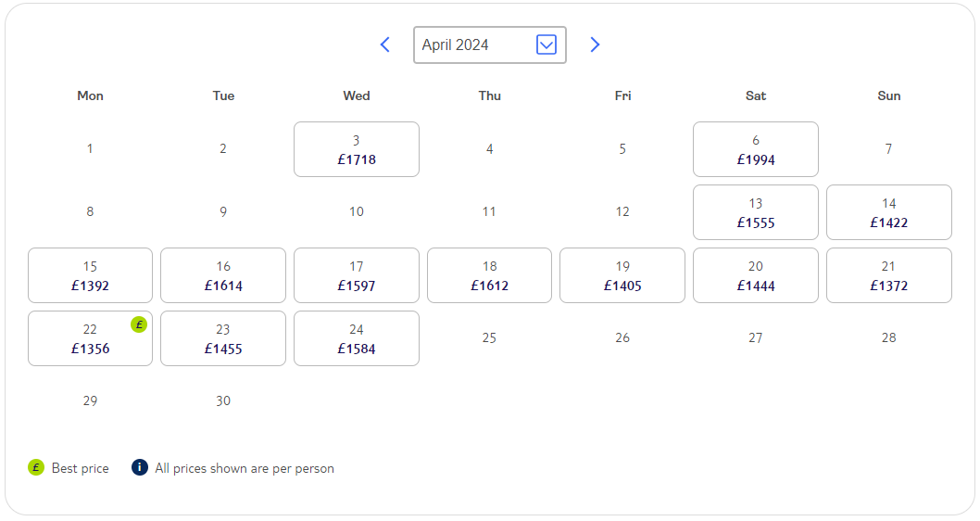Select April 23 priced at £1455
980x521 pixels.
(223, 338)
